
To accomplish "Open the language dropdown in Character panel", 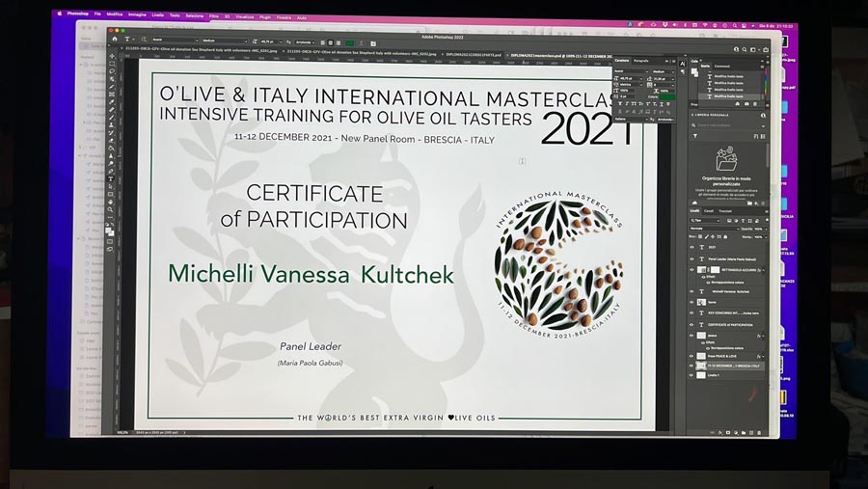I will pyautogui.click(x=631, y=119).
